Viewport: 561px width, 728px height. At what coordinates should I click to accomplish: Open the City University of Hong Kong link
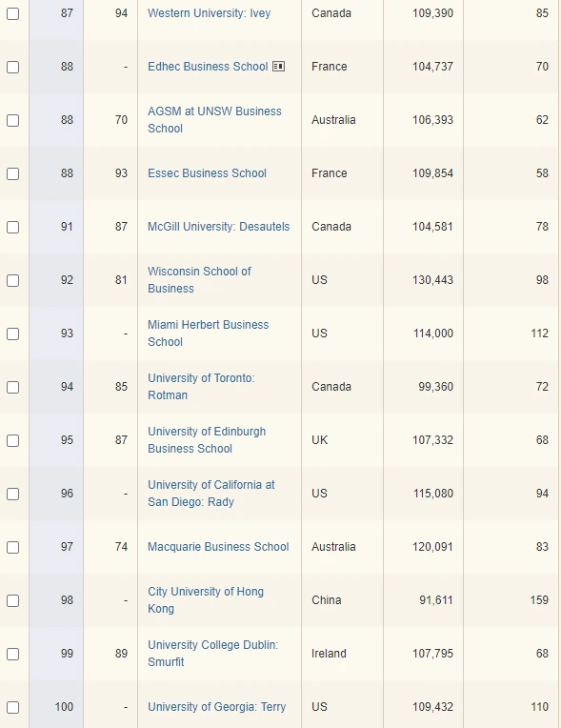click(x=206, y=600)
